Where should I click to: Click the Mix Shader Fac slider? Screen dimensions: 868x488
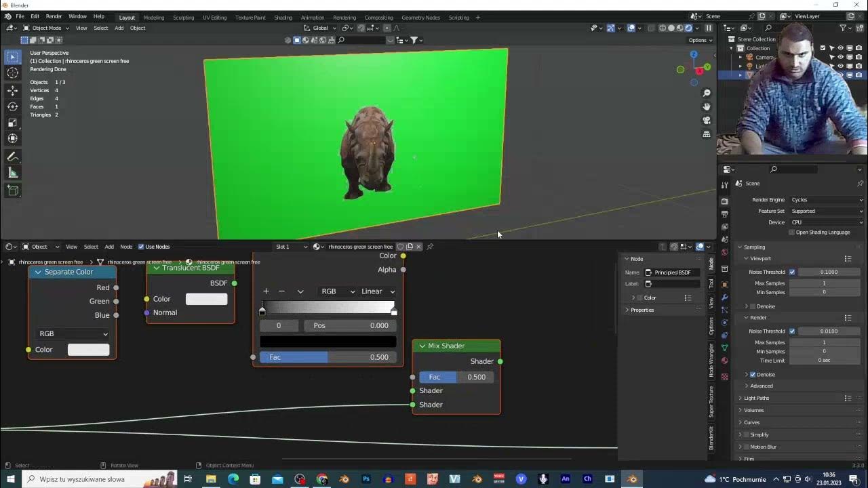(456, 377)
